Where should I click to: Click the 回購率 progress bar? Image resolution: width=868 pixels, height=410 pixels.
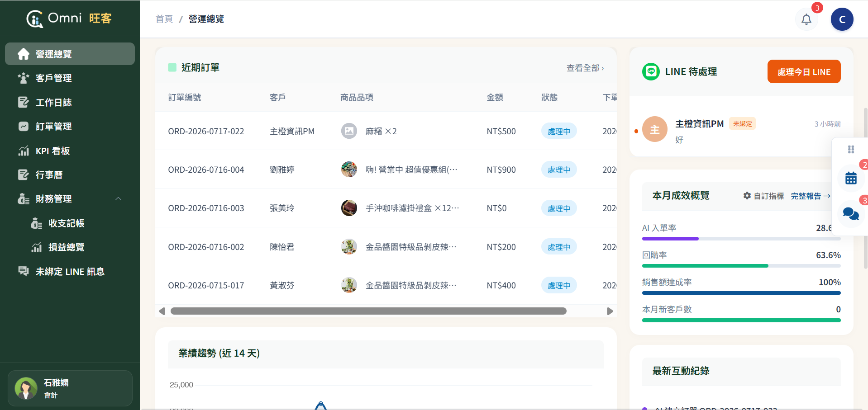(741, 266)
